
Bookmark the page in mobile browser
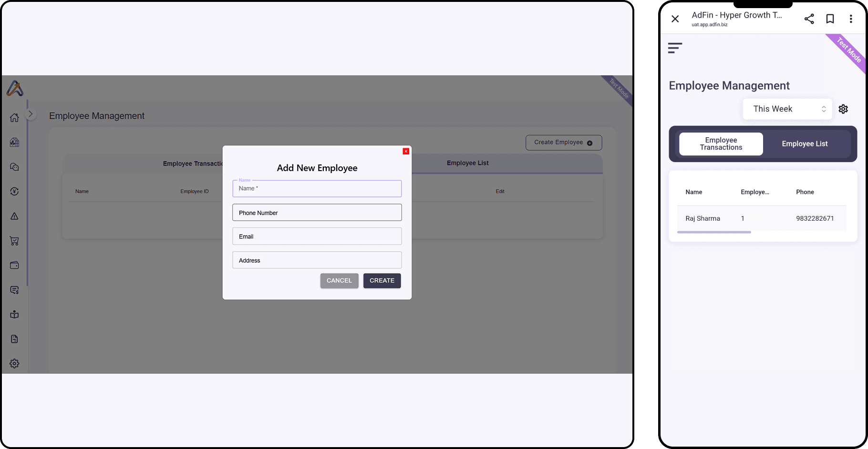(830, 19)
